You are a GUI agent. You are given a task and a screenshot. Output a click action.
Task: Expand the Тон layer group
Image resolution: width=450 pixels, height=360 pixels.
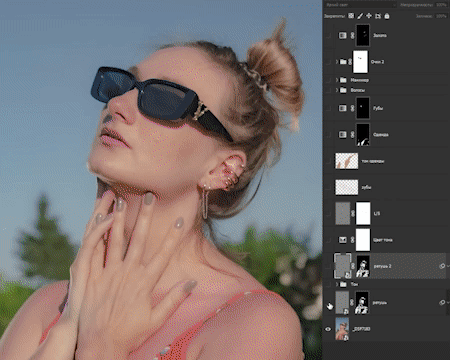click(337, 284)
